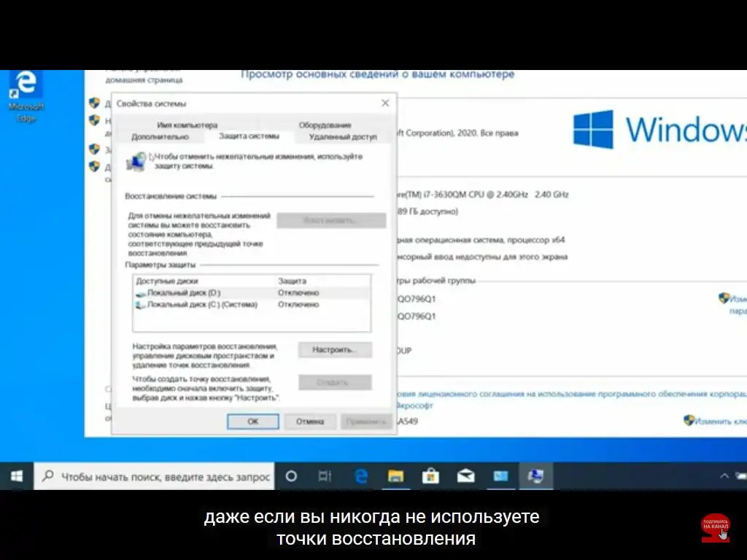The height and width of the screenshot is (560, 747).
Task: Click the Доступные диски column header
Action: tap(167, 281)
